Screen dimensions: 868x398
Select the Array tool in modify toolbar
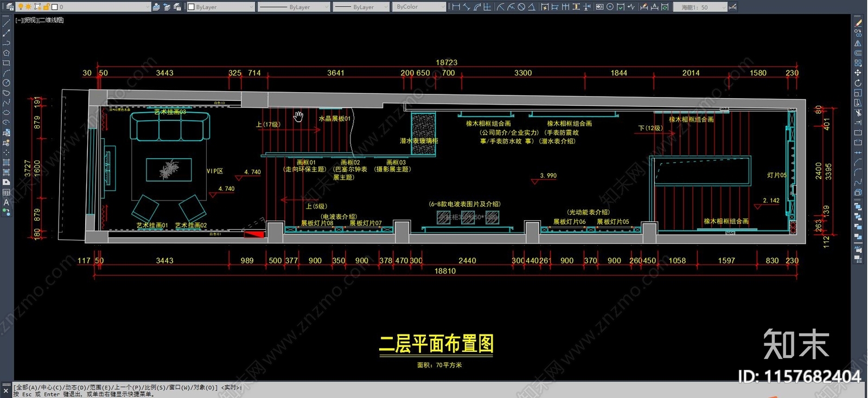(x=858, y=62)
